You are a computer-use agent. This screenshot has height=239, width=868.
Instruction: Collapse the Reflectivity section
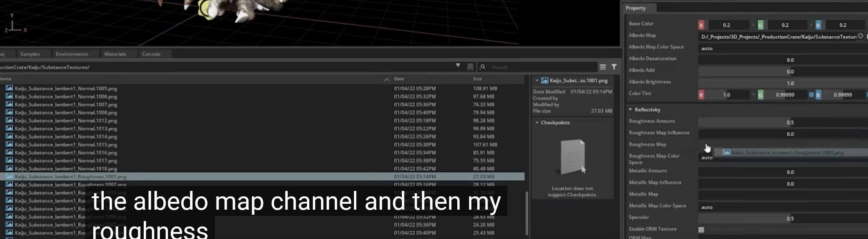coord(630,110)
